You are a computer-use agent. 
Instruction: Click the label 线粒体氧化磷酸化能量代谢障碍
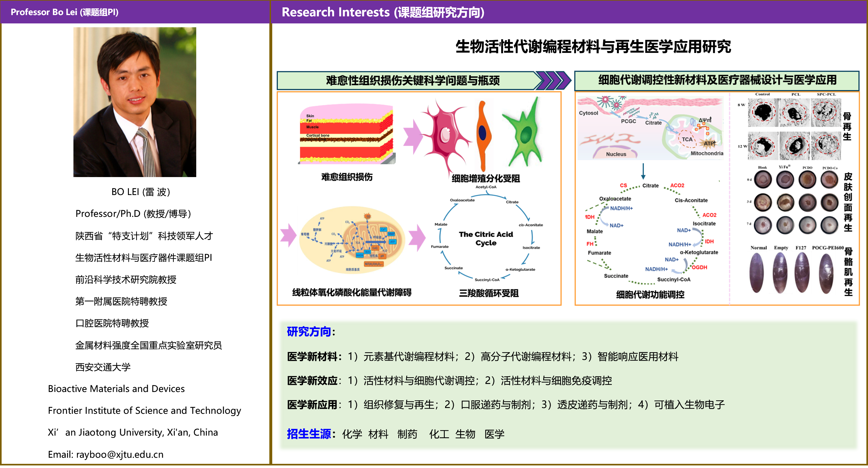(352, 292)
